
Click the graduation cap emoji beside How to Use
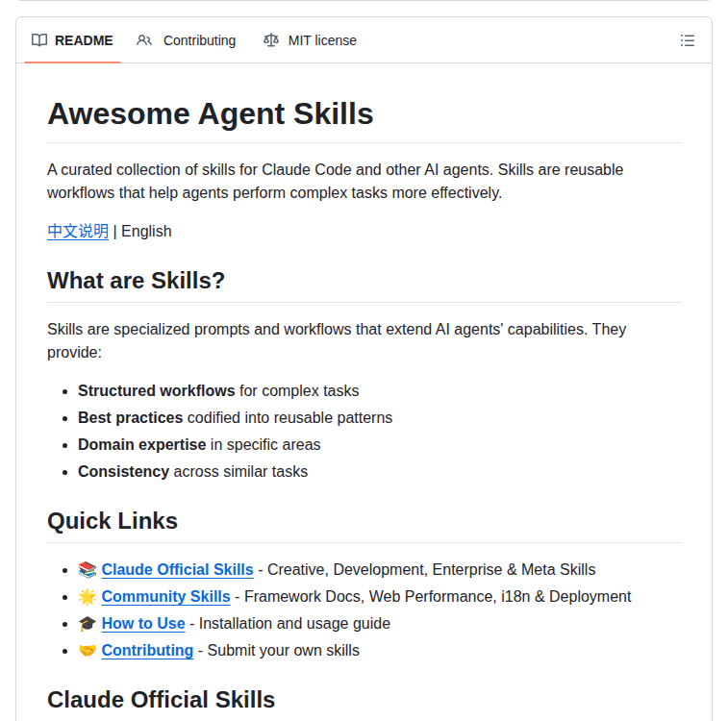pyautogui.click(x=88, y=623)
